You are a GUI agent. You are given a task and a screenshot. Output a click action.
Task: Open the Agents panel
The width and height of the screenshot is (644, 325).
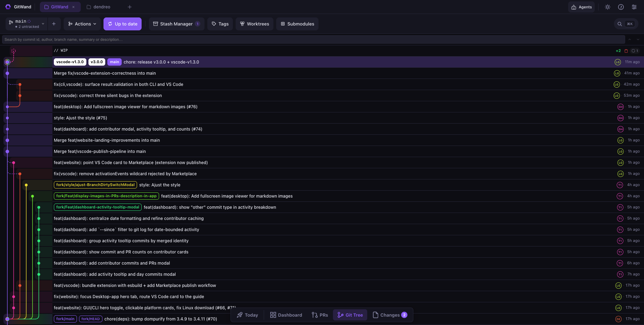coord(581,7)
